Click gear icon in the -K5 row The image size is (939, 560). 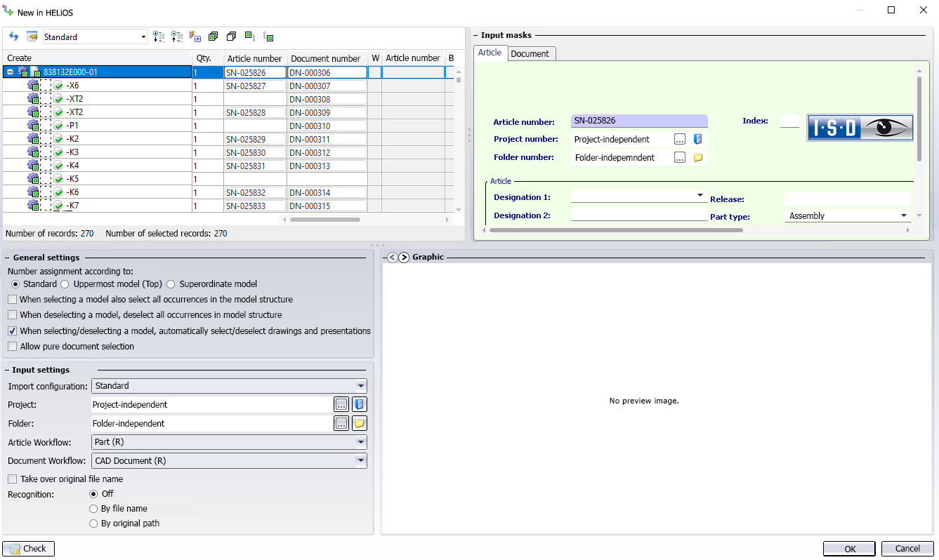pos(33,179)
